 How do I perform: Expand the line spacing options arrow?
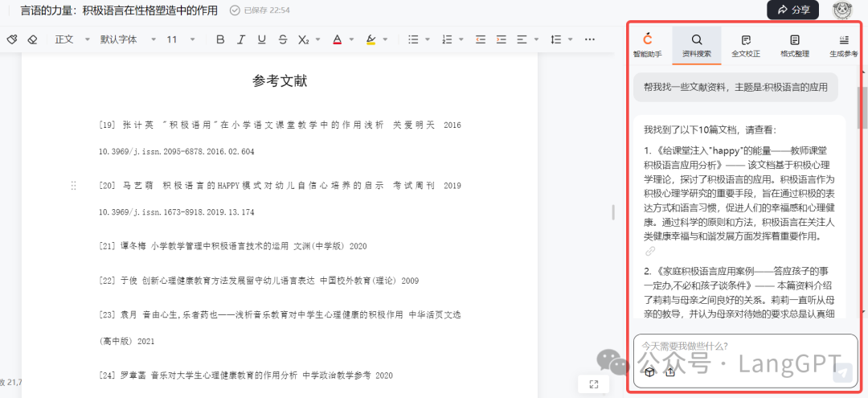(570, 39)
